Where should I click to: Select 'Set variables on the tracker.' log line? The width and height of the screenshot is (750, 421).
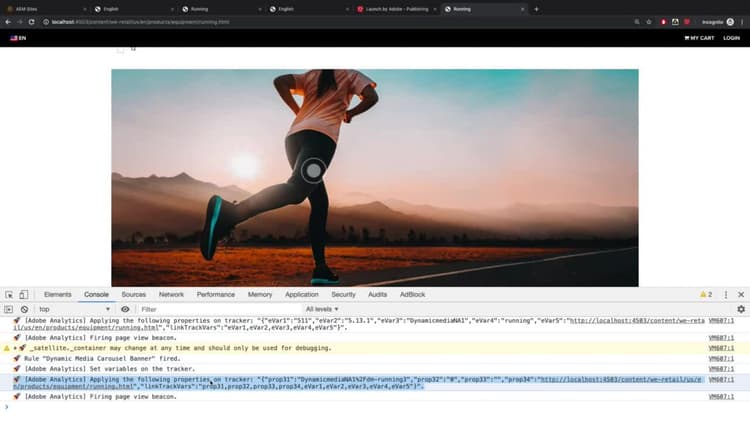coord(110,369)
